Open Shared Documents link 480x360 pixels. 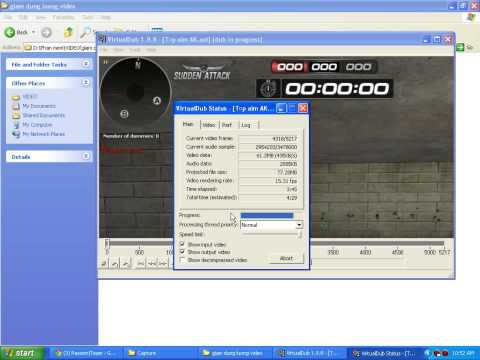44,115
